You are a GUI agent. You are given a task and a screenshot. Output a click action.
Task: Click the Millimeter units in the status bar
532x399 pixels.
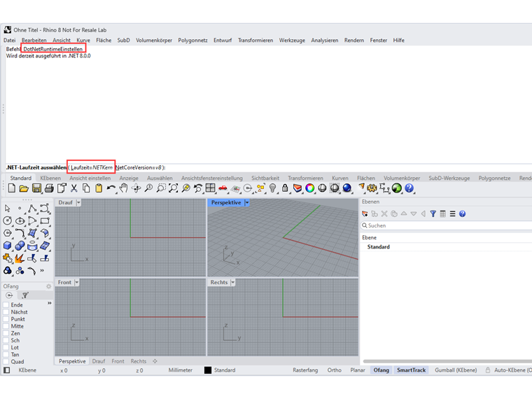pyautogui.click(x=180, y=370)
